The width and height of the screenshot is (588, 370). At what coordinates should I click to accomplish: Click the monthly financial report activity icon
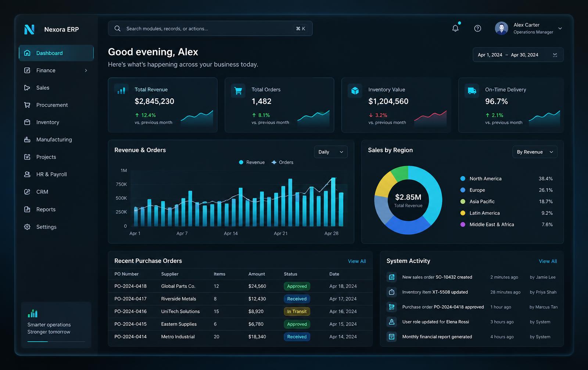tap(392, 337)
